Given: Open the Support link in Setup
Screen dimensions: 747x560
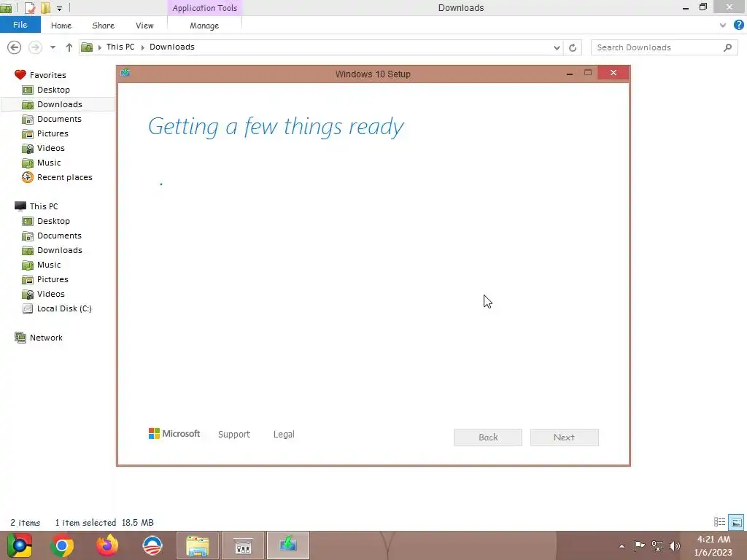Looking at the screenshot, I should point(234,435).
